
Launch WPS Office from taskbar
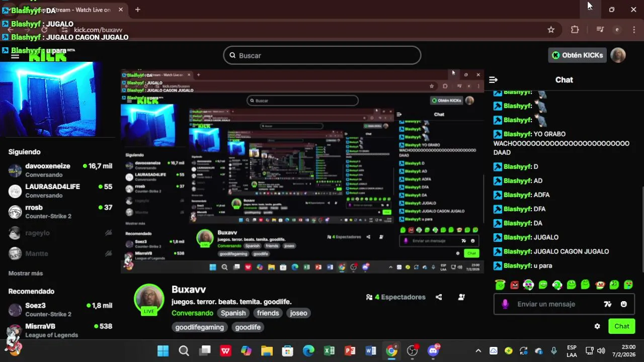tap(225, 351)
